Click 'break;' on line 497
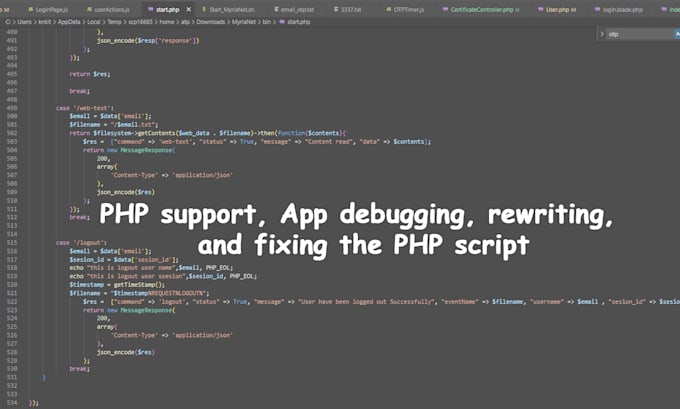 (x=80, y=91)
